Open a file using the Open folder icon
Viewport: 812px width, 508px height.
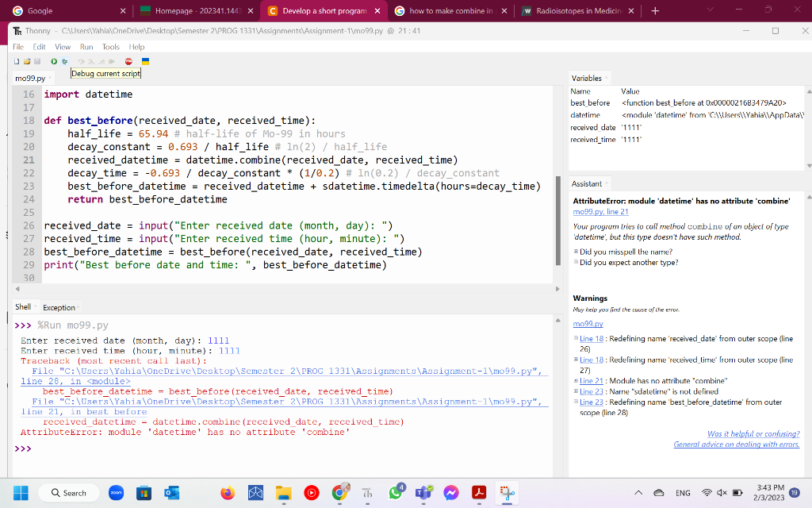(x=26, y=61)
